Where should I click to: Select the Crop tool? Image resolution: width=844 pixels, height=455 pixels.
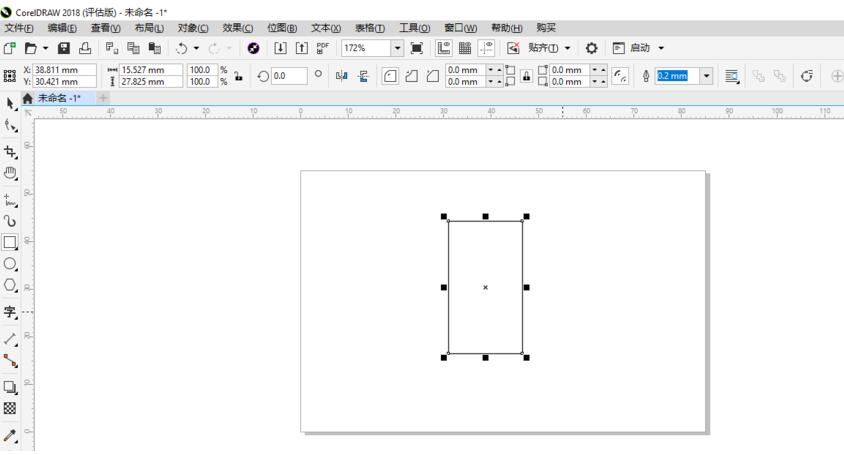10,152
